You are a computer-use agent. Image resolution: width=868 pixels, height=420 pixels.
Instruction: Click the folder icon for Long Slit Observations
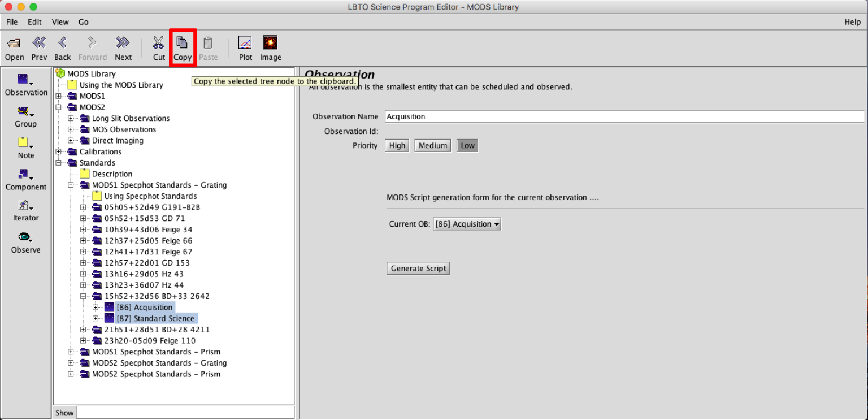tap(85, 118)
